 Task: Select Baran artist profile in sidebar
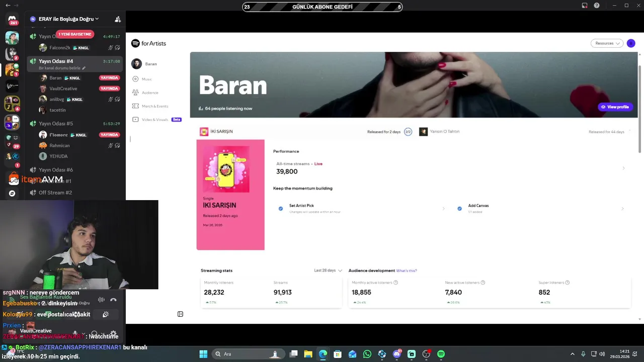[x=144, y=64]
